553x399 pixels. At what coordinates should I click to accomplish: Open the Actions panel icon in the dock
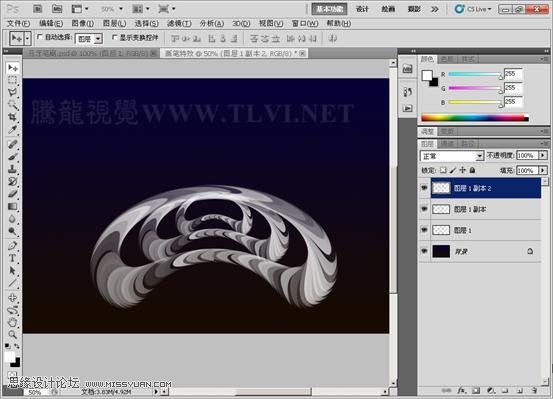[408, 108]
